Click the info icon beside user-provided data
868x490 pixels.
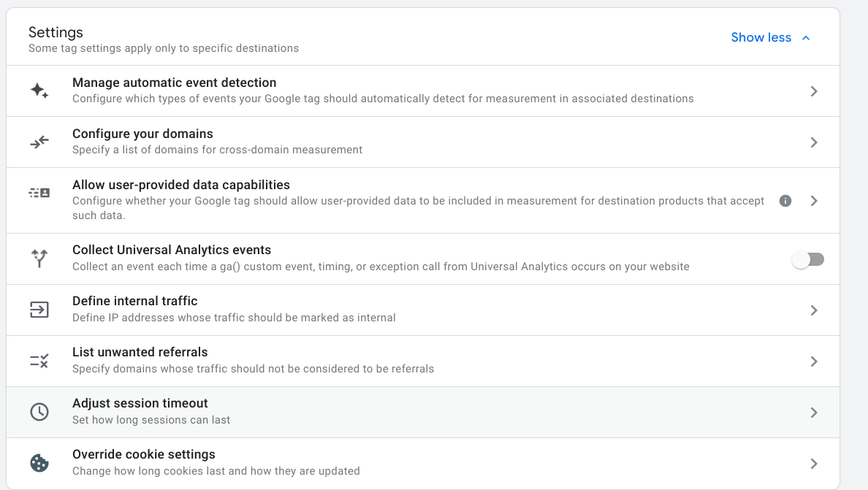point(785,201)
